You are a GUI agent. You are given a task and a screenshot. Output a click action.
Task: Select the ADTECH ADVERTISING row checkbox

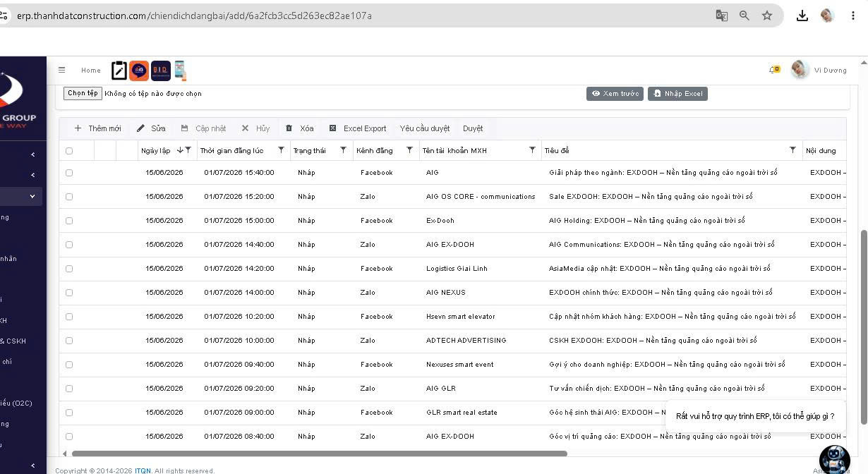tap(69, 341)
